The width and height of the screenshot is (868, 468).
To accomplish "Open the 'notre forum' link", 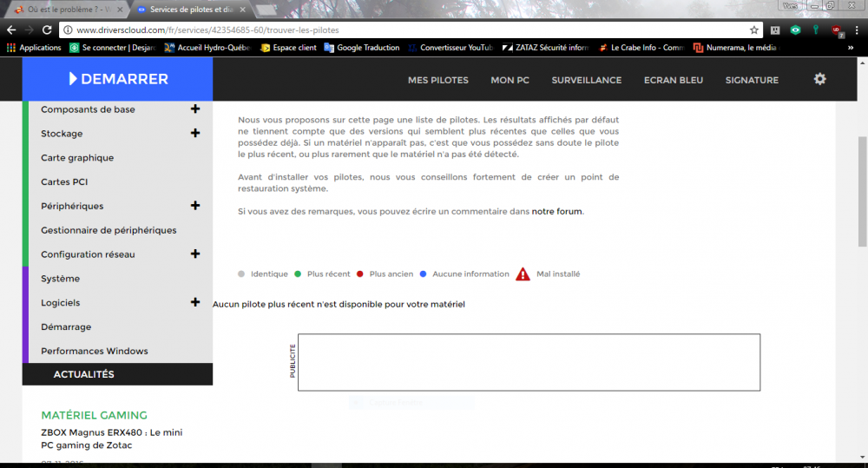I will [556, 212].
